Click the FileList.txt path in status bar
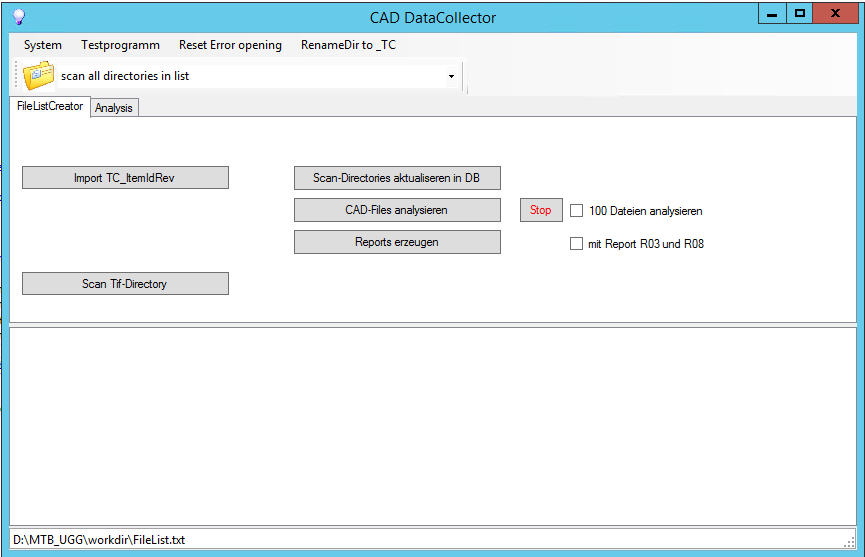Screen dimensions: 865x557 [99, 540]
